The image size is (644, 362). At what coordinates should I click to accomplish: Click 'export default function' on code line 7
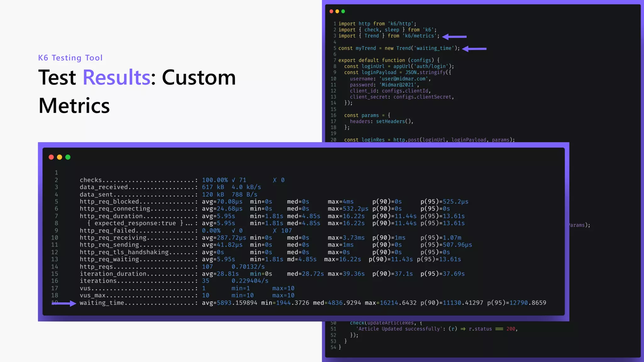372,60
